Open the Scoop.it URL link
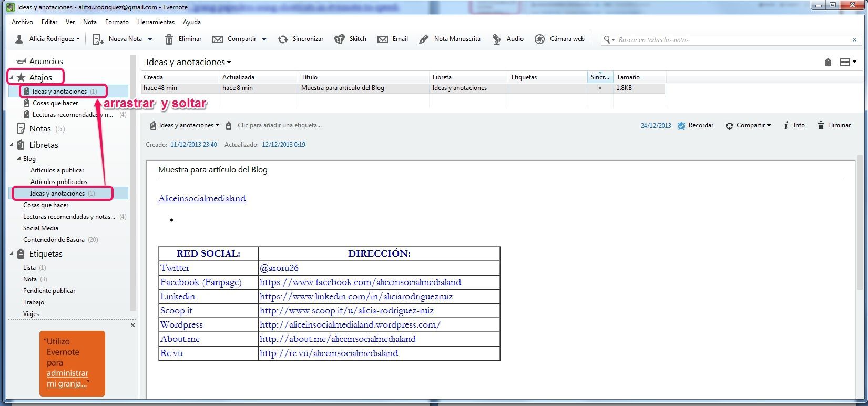This screenshot has height=406, width=868. pyautogui.click(x=346, y=310)
